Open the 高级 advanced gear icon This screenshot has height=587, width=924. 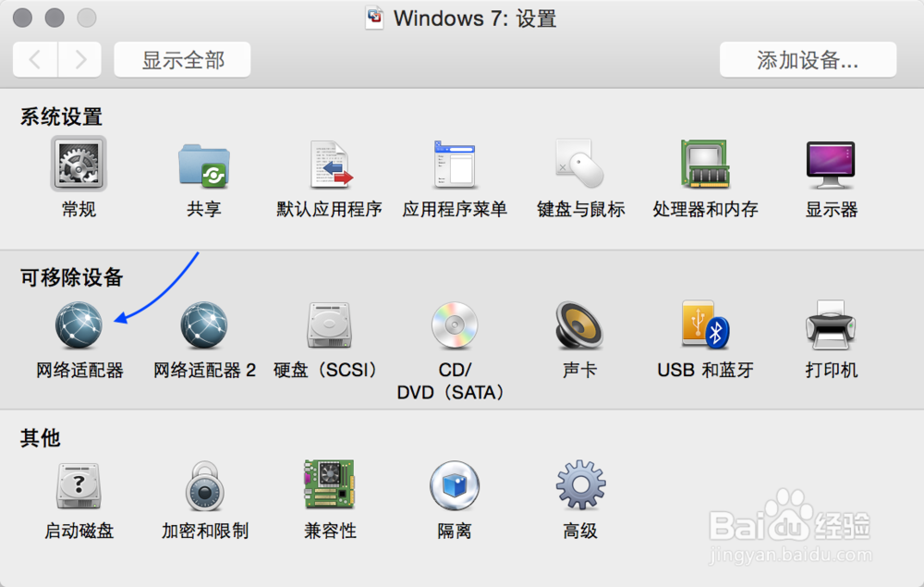pos(580,485)
